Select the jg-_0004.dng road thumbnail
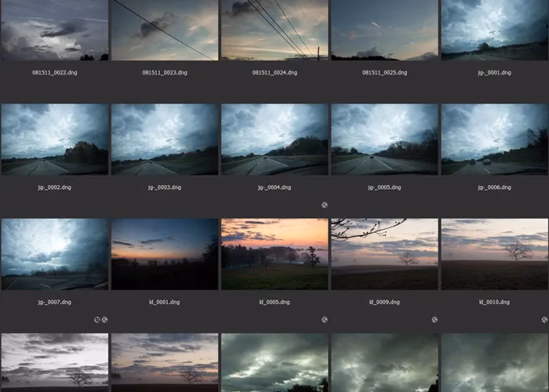549x392 pixels. click(274, 140)
